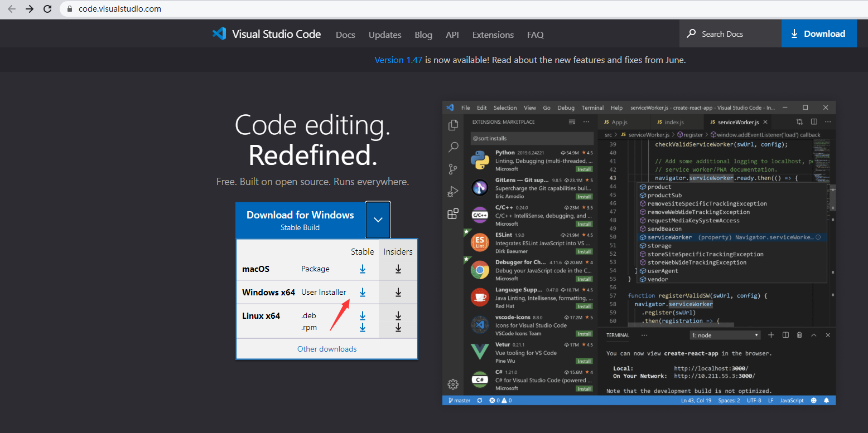
Task: Open File menu in the VS Code preview
Action: click(x=466, y=108)
